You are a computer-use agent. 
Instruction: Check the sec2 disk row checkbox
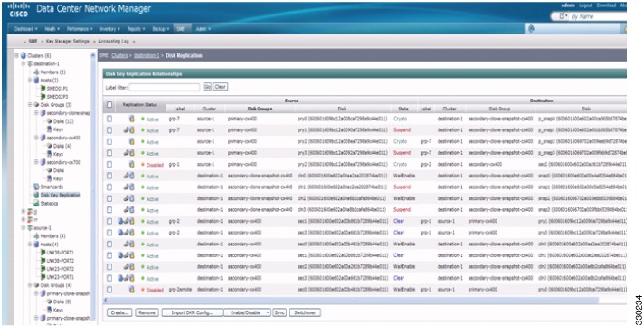click(x=109, y=267)
